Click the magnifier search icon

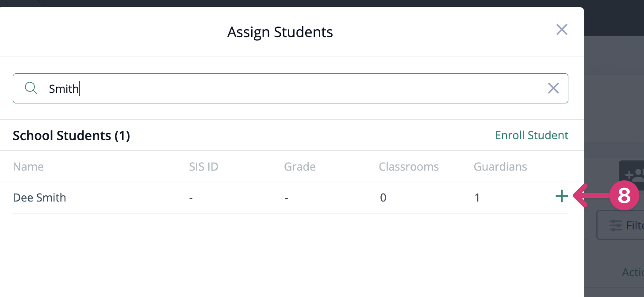pos(31,88)
